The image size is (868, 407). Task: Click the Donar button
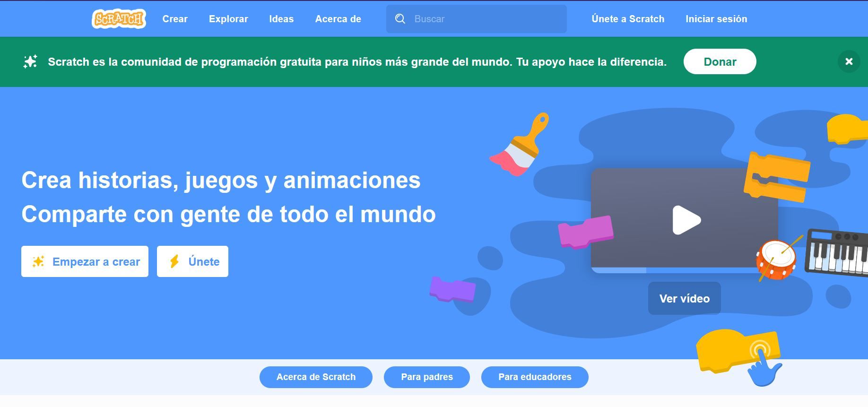pyautogui.click(x=720, y=61)
